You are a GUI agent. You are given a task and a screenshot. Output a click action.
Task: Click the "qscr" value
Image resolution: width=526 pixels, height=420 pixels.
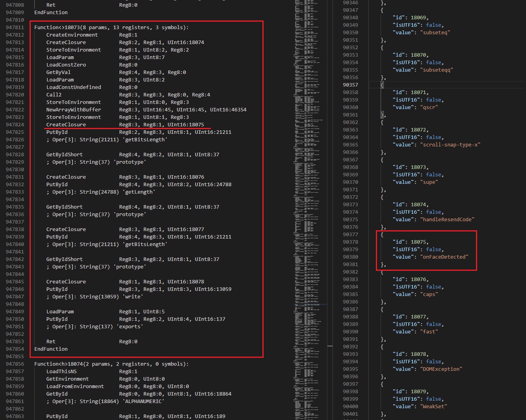click(429, 107)
